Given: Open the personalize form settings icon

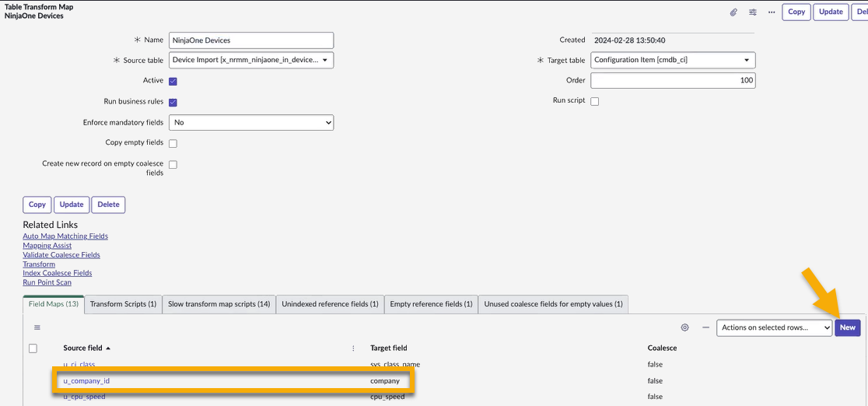Looking at the screenshot, I should (753, 12).
